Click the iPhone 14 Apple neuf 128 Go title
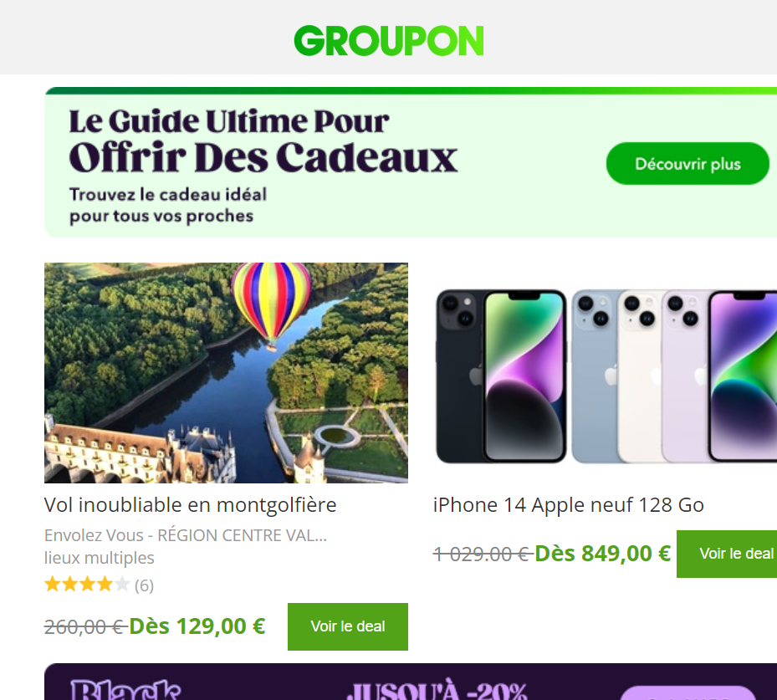Viewport: 777px width, 700px height. tap(569, 505)
